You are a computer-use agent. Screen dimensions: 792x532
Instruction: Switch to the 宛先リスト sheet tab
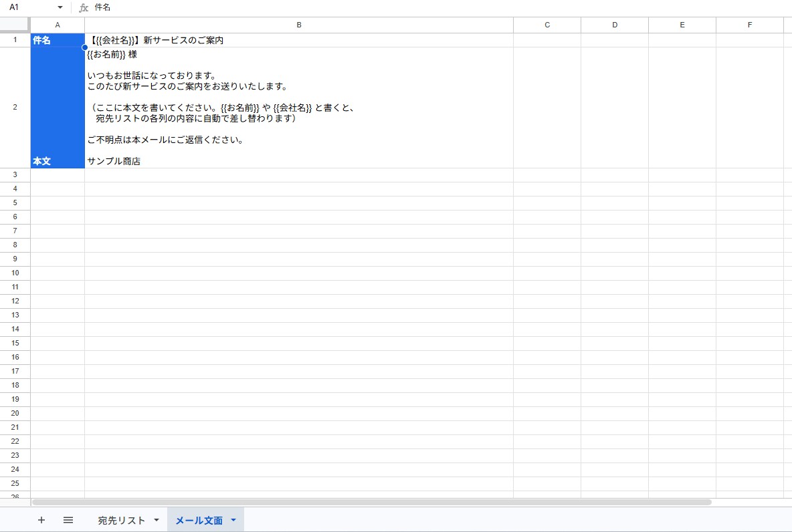(121, 520)
